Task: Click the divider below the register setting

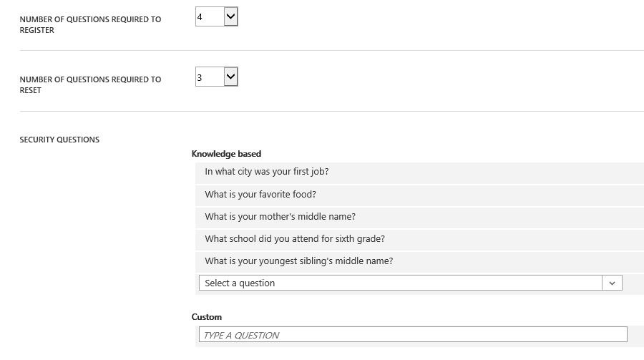Action: (331, 51)
